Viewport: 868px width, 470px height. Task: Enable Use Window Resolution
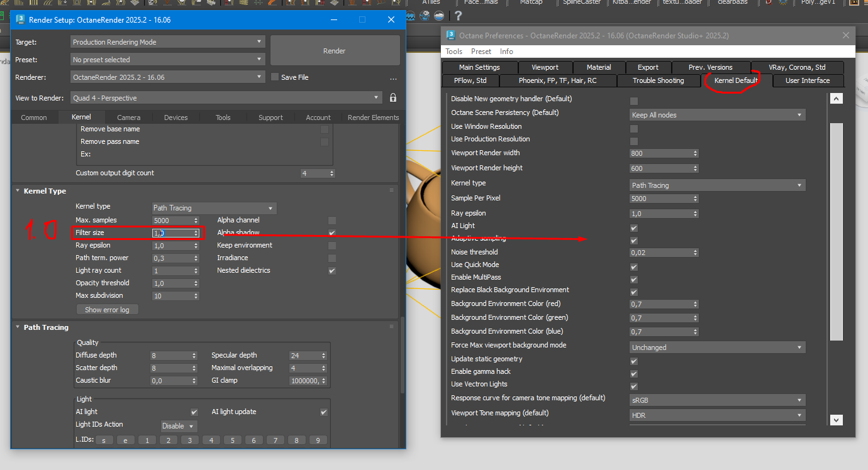tap(634, 129)
